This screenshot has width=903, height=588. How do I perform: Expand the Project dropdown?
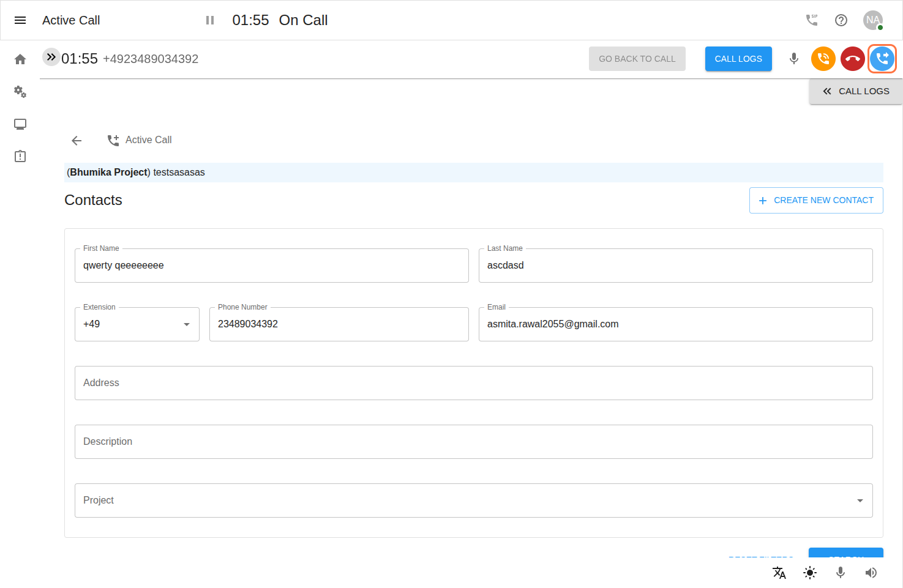click(473, 501)
